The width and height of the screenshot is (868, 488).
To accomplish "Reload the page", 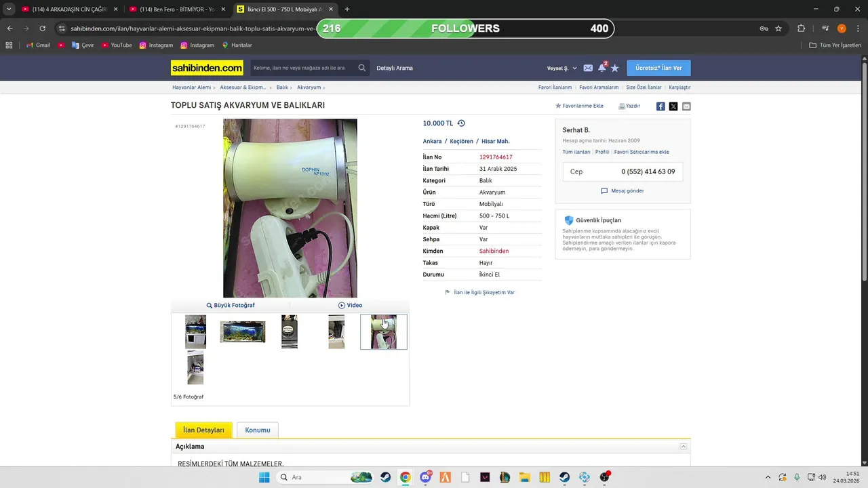I will 42,28.
